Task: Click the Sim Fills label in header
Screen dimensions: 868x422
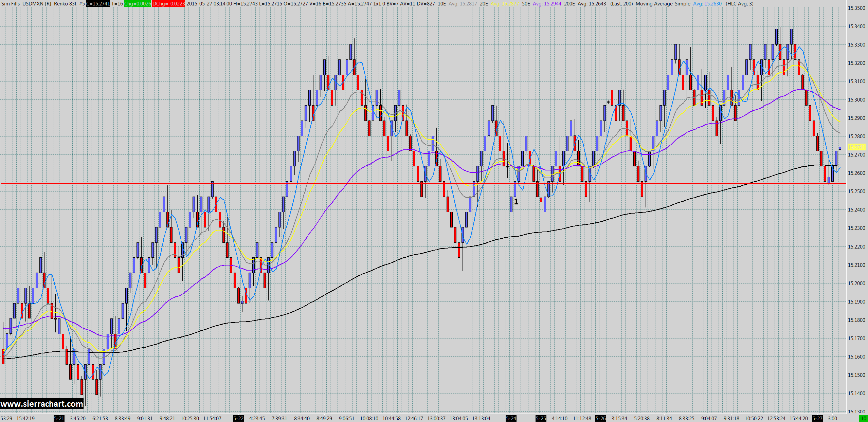Action: (11, 4)
